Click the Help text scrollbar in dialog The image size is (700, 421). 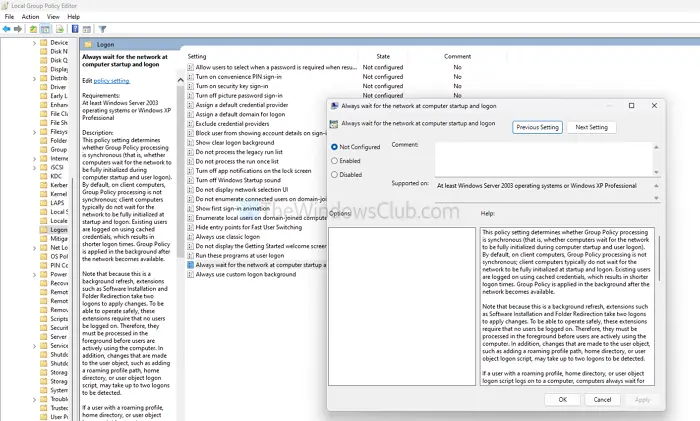(659, 259)
